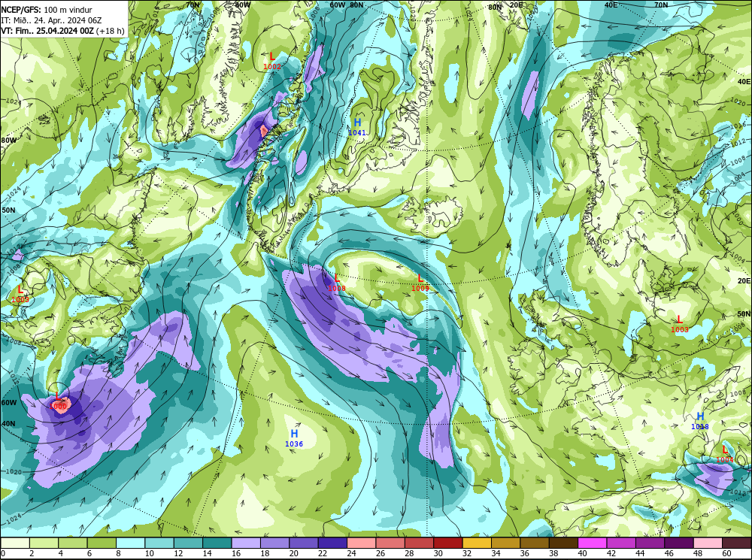Click the IT: Mið.. 24. Apr.. 2024 06Z line
This screenshot has width=752, height=560.
click(51, 20)
